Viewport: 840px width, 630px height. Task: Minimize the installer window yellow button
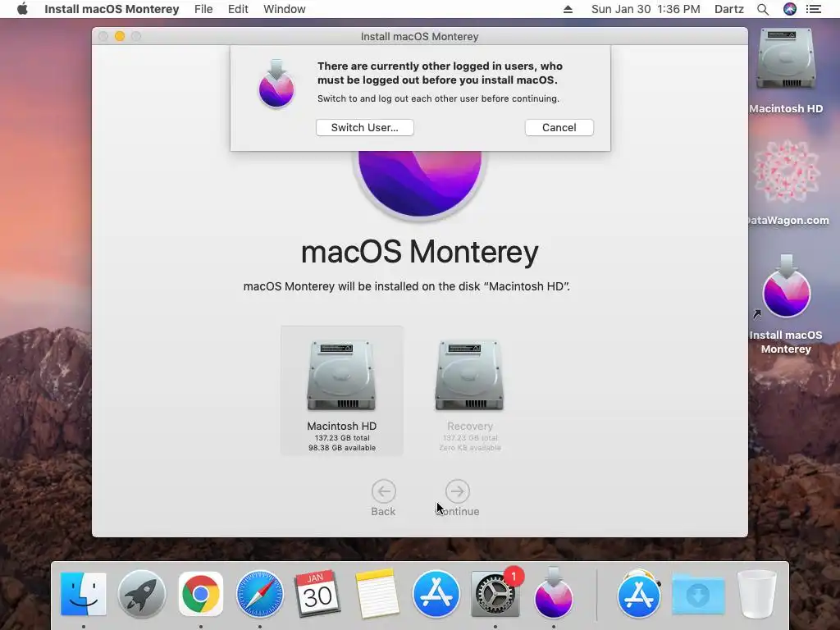tap(120, 36)
